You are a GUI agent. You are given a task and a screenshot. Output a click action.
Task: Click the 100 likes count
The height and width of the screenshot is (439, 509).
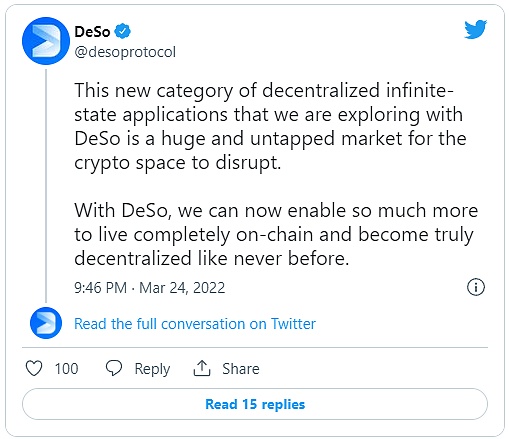coord(66,369)
